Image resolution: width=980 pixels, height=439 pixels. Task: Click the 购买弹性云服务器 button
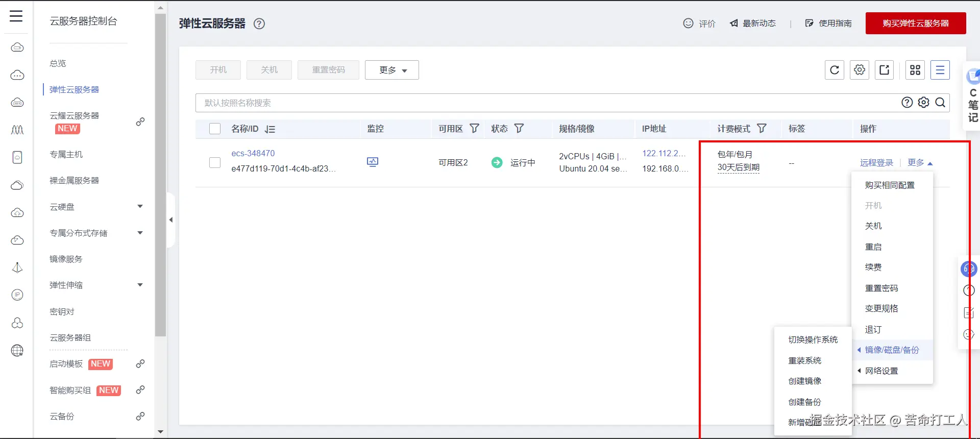point(916,23)
